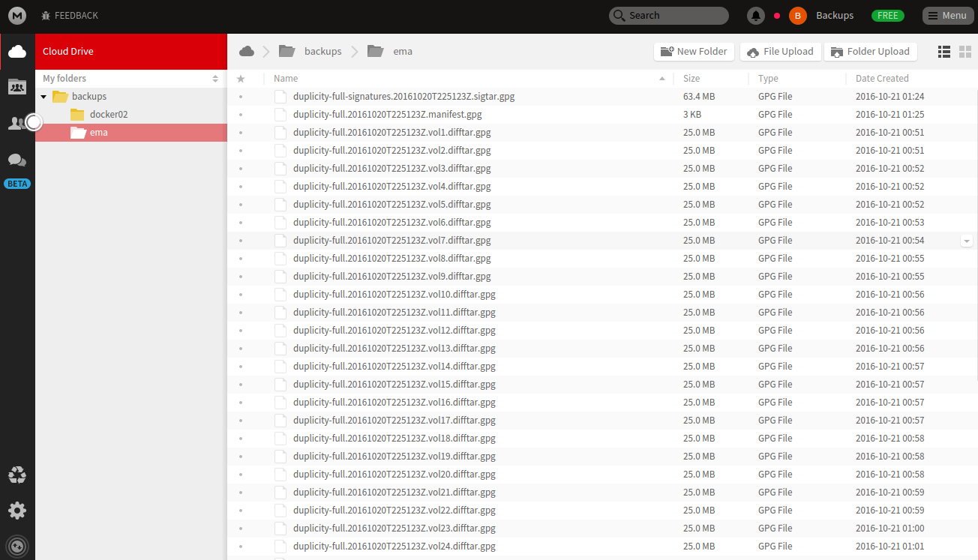Open the Rubbish Bin recycle icon
The height and width of the screenshot is (560, 978).
(17, 475)
